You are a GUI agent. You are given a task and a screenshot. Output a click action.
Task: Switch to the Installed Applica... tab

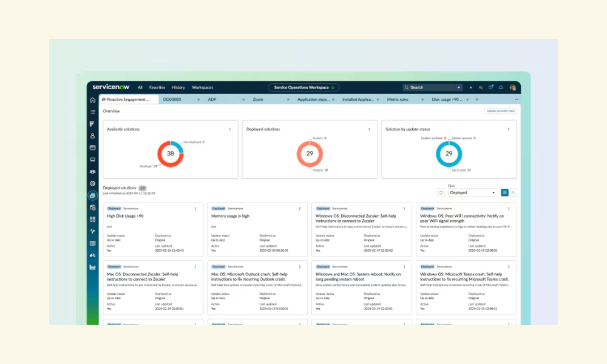pyautogui.click(x=358, y=99)
